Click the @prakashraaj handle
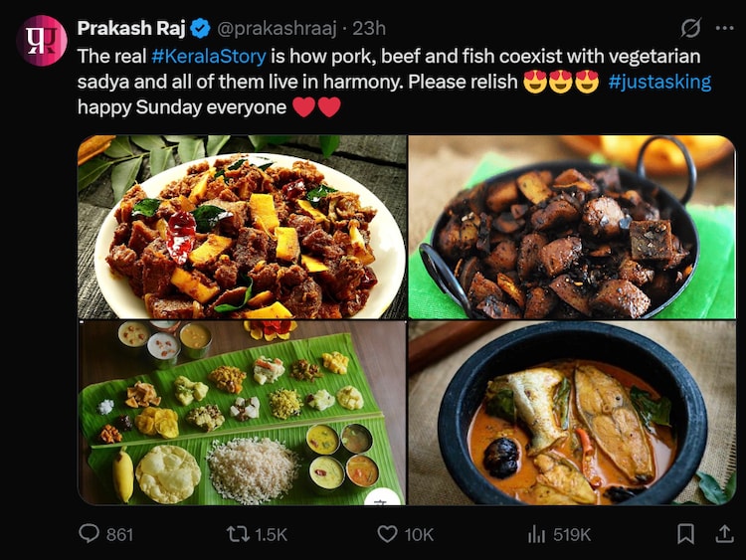 274,28
